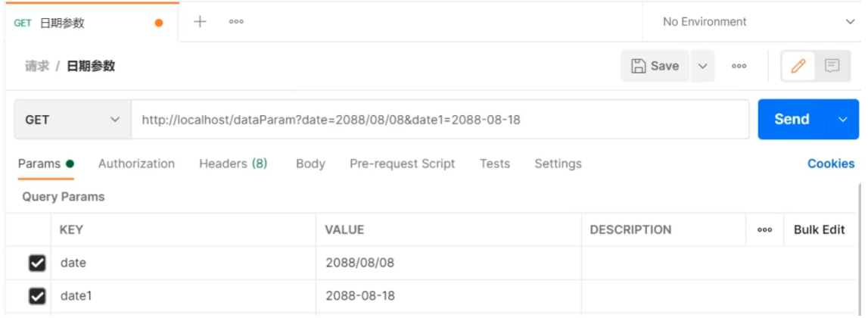Click the column options dots beside Bulk Edit
The height and width of the screenshot is (318, 868).
pyautogui.click(x=764, y=229)
